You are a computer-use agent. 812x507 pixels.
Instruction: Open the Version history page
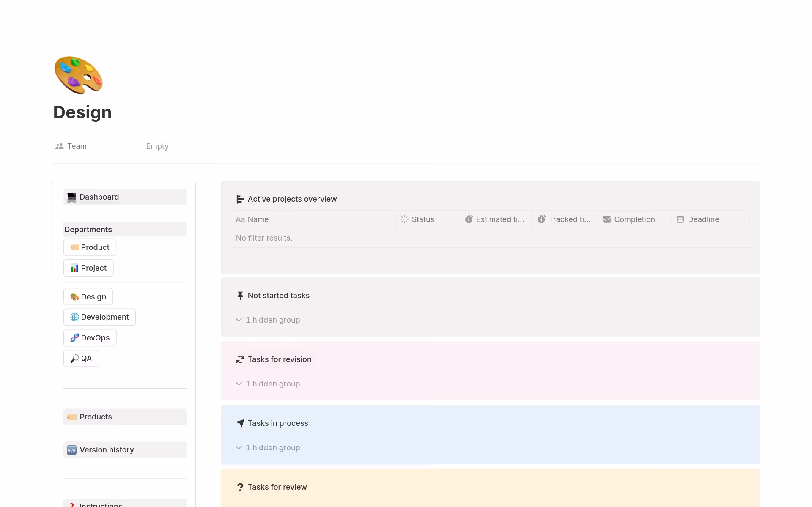pyautogui.click(x=106, y=449)
